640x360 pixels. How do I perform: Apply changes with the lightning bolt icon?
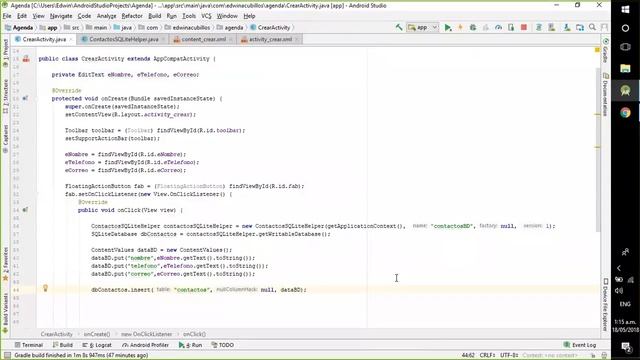[x=460, y=27]
